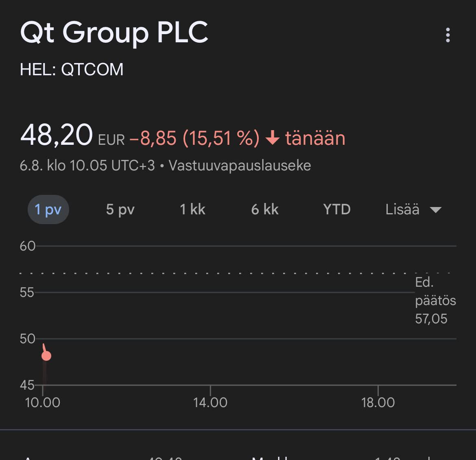Click the Ed. päätös 57,05 label
This screenshot has height=460, width=476.
pos(435,301)
